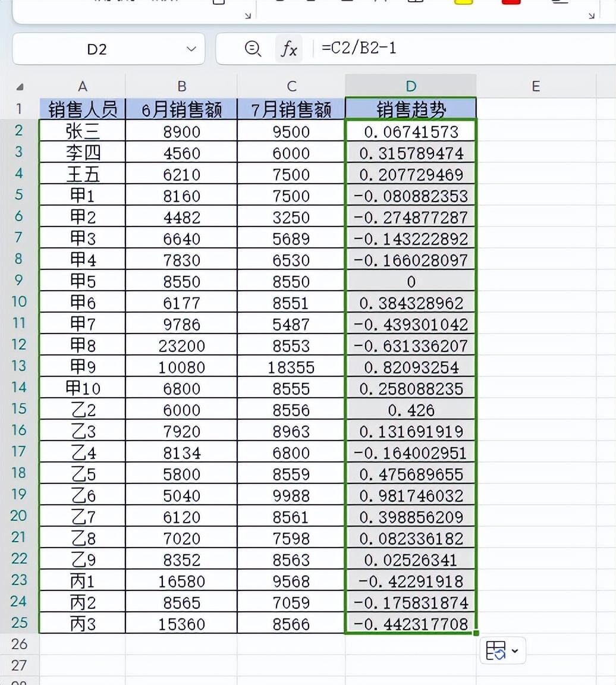The height and width of the screenshot is (685, 616).
Task: Select row 26 header
Action: 19,643
